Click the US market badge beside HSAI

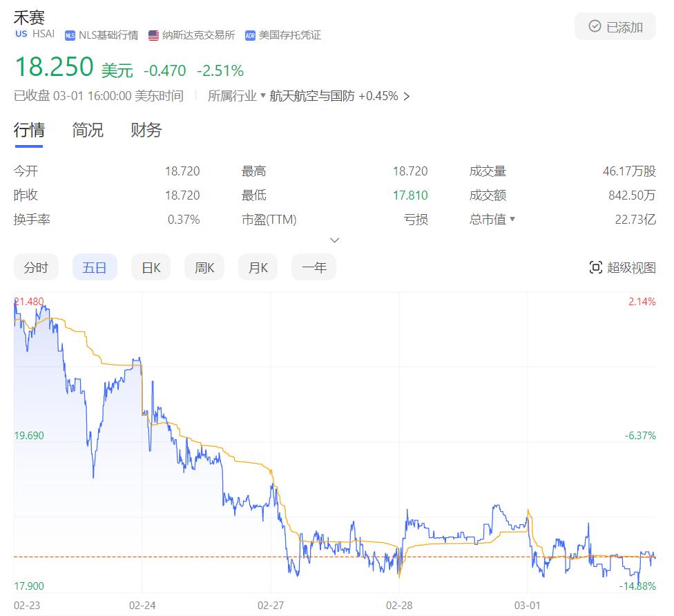(20, 35)
